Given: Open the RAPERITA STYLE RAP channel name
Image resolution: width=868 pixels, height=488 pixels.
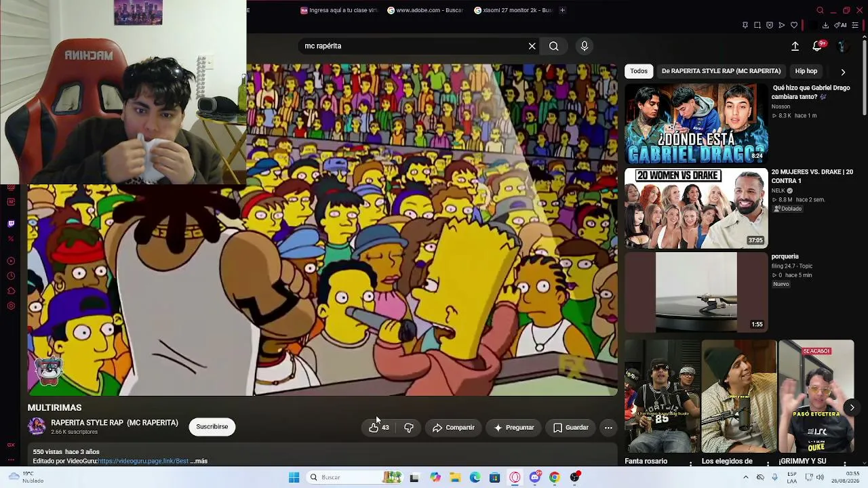Looking at the screenshot, I should click(x=115, y=423).
